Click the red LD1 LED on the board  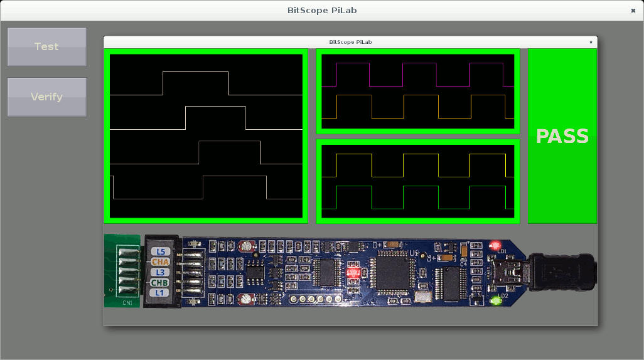pyautogui.click(x=495, y=245)
